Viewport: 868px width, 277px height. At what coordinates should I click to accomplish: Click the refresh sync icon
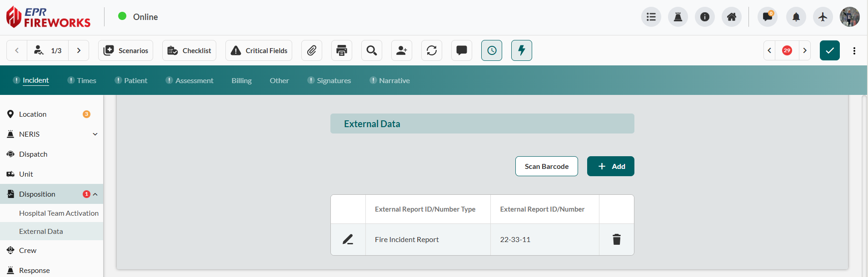pyautogui.click(x=432, y=50)
